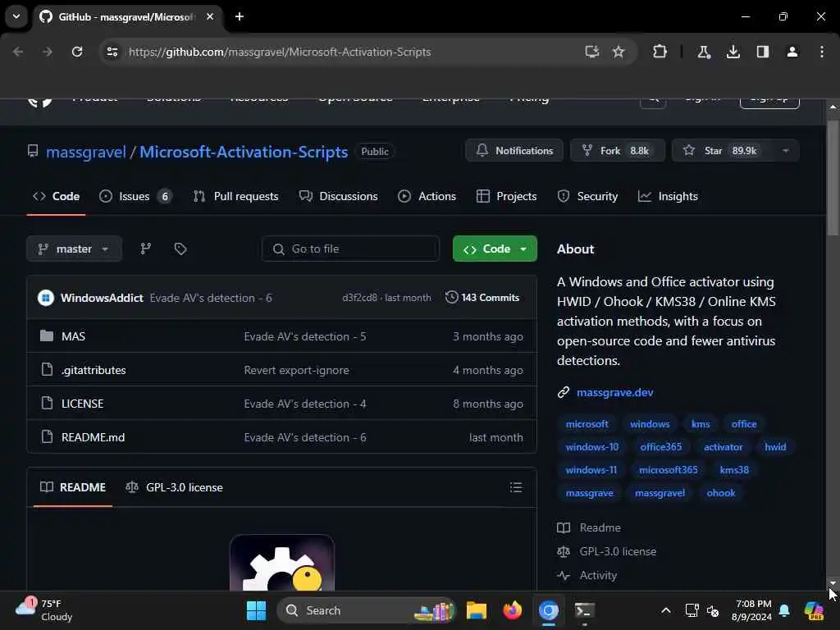The image size is (840, 630).
Task: Launch Firefox from the taskbar
Action: coord(513,610)
